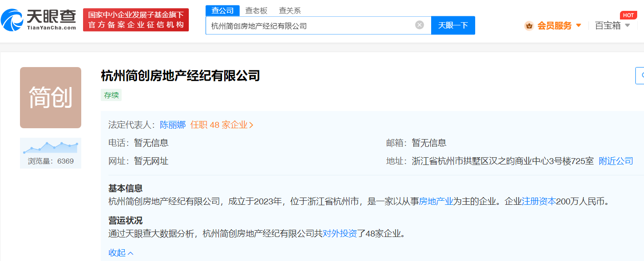Open the 房地产业 industry link
Screen dimensions: 644x261
pyautogui.click(x=436, y=201)
